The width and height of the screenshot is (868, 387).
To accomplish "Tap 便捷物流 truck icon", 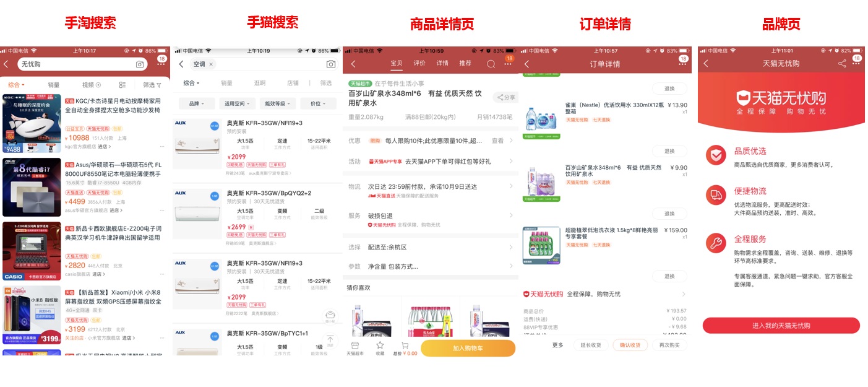I will pos(716,195).
